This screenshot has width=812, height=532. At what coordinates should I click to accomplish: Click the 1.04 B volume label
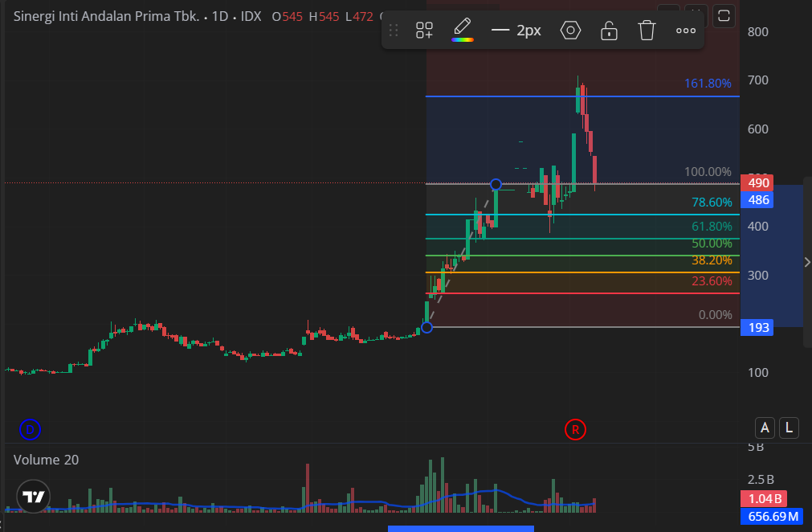tap(764, 499)
